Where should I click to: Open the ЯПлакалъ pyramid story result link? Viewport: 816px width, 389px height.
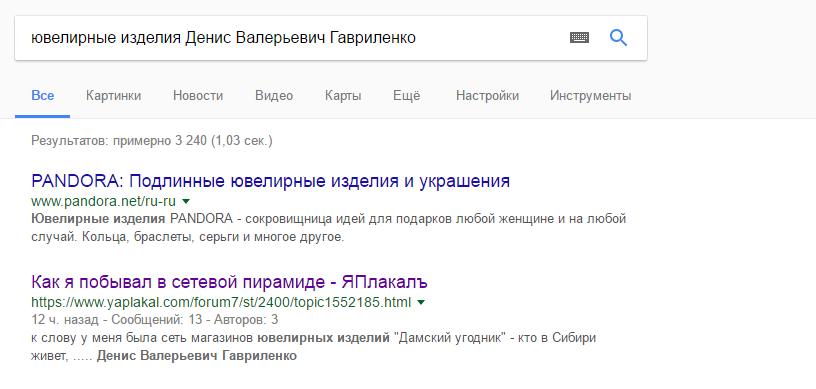(x=229, y=282)
